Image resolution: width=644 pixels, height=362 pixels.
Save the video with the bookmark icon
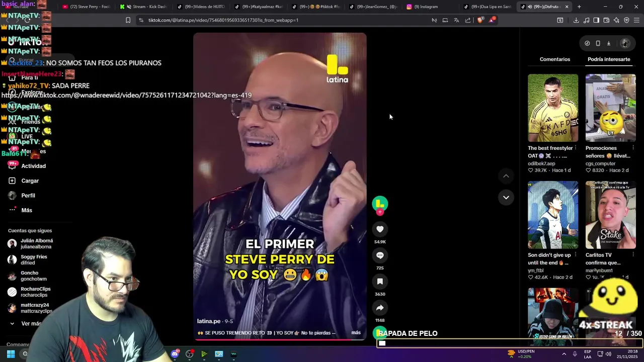380,282
